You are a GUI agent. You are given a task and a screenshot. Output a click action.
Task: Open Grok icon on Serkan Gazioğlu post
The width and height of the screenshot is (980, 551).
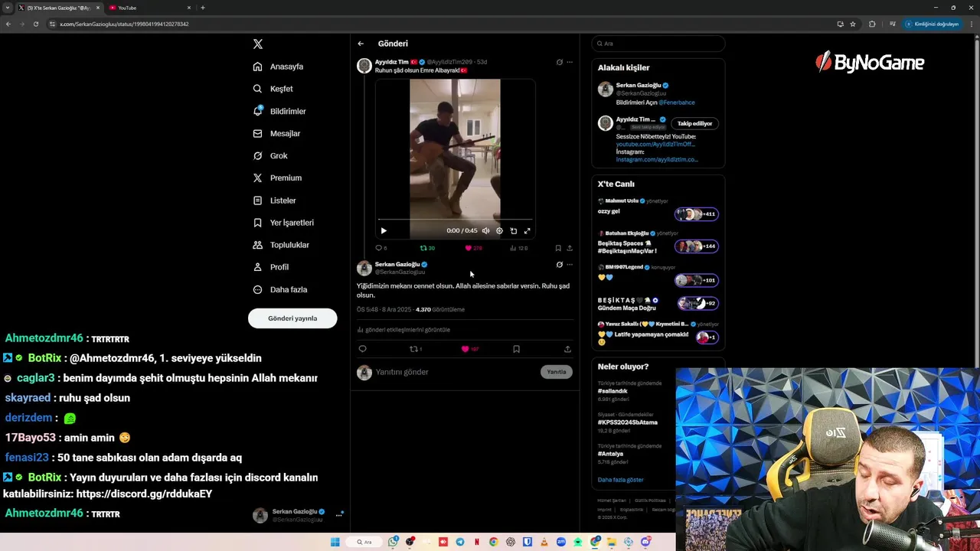(559, 265)
